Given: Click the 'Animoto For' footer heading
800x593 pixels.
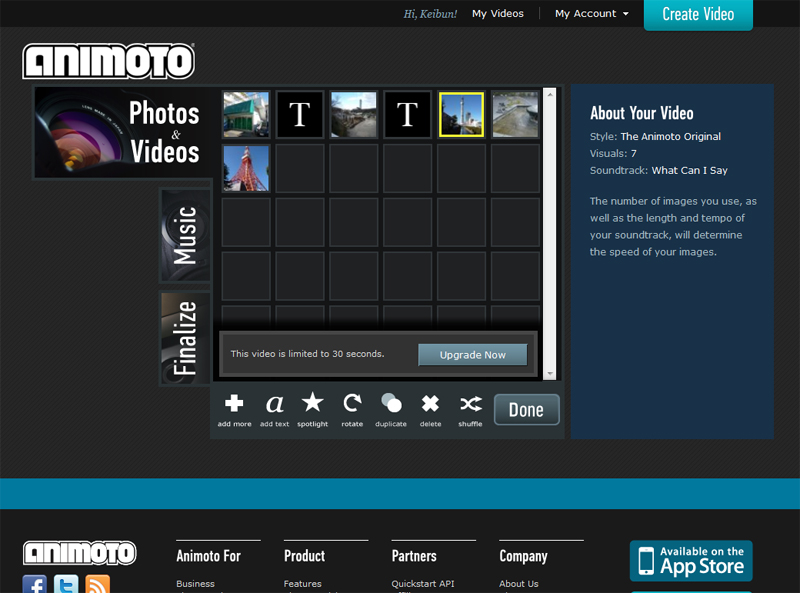Looking at the screenshot, I should (208, 556).
